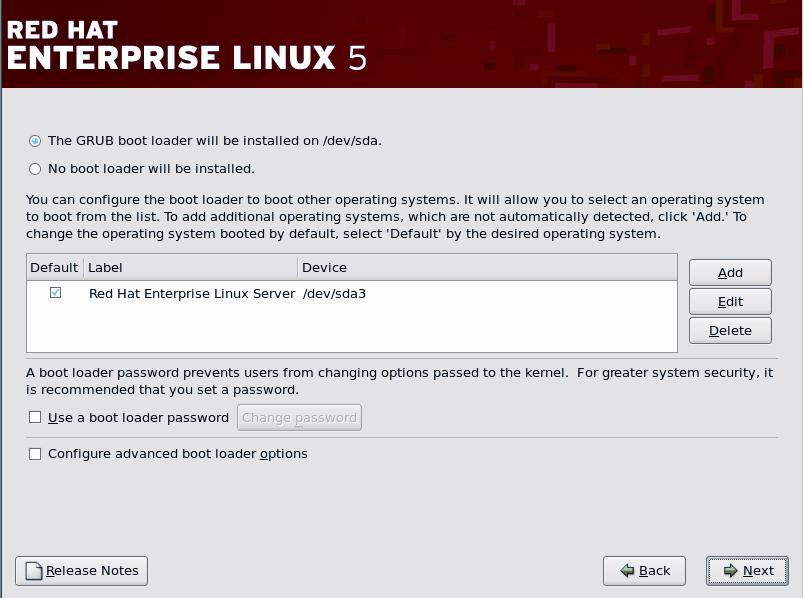Click the Edit button
This screenshot has width=804, height=598.
729,301
